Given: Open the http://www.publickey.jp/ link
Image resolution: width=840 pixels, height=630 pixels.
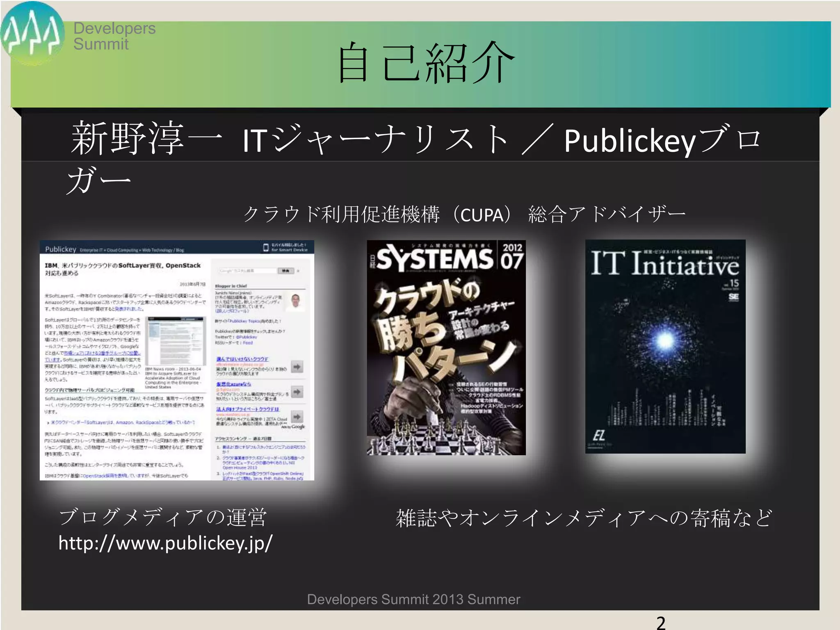Looking at the screenshot, I should pos(165,543).
